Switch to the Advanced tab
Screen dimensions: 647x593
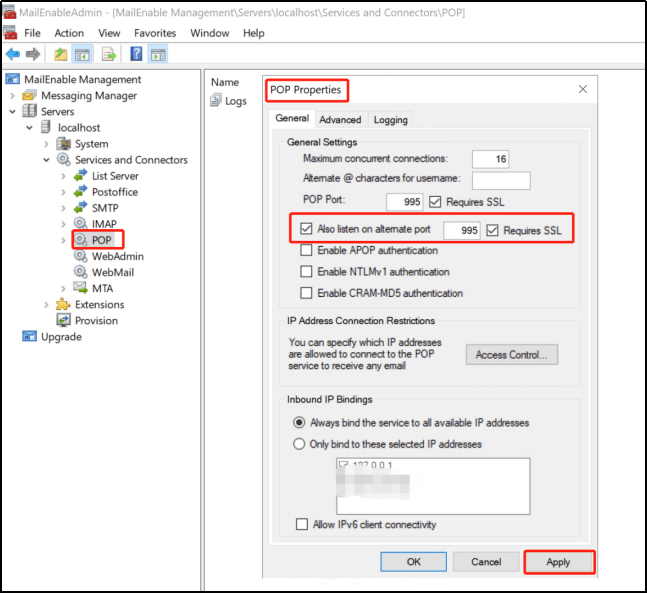(340, 119)
